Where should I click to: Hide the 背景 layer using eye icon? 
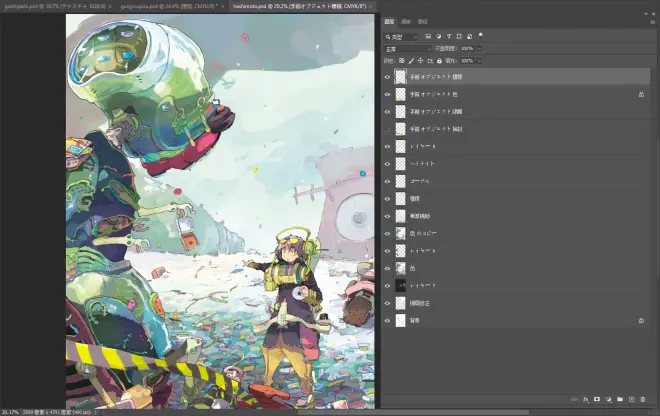coord(388,320)
